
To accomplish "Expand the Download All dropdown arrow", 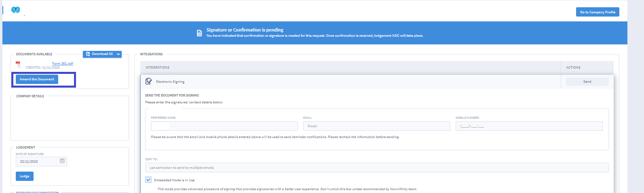I will point(118,54).
